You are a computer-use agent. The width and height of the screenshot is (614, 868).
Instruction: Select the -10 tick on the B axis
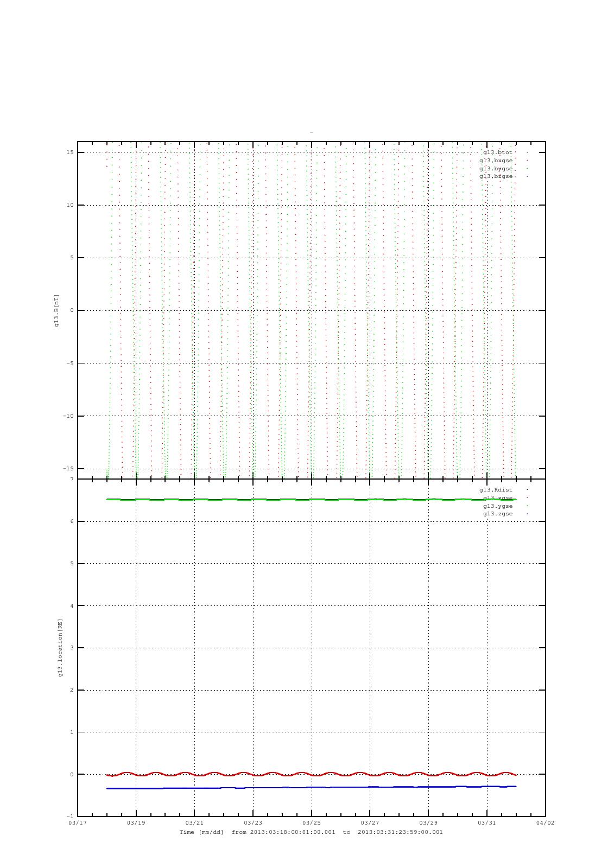[68, 416]
